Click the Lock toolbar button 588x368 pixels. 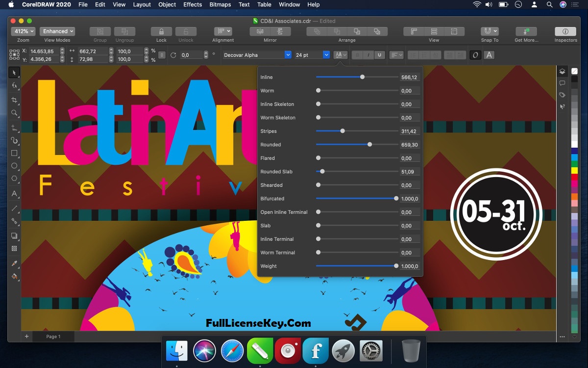point(161,31)
